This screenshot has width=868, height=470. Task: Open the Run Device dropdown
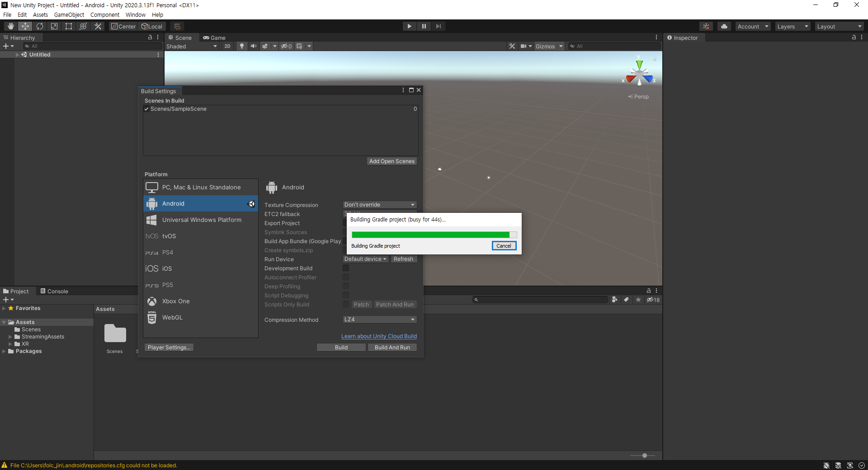click(365, 259)
